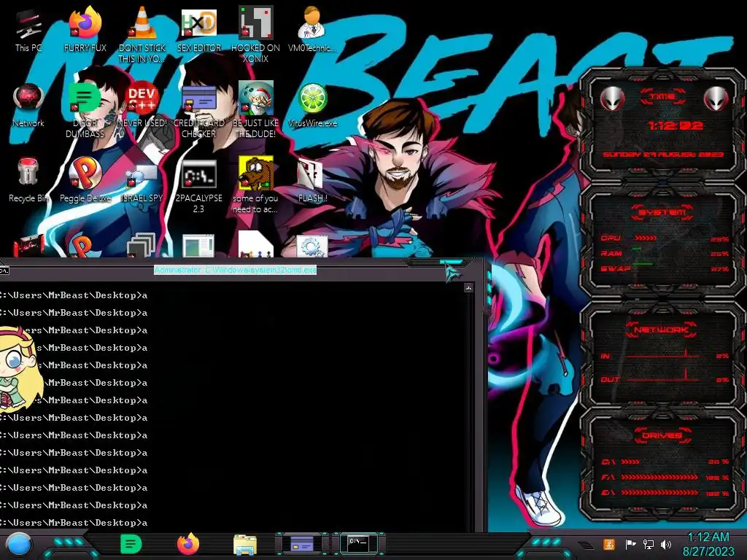Screen dimensions: 747x560
Task: Click the right alien head widget icon
Action: [x=716, y=99]
